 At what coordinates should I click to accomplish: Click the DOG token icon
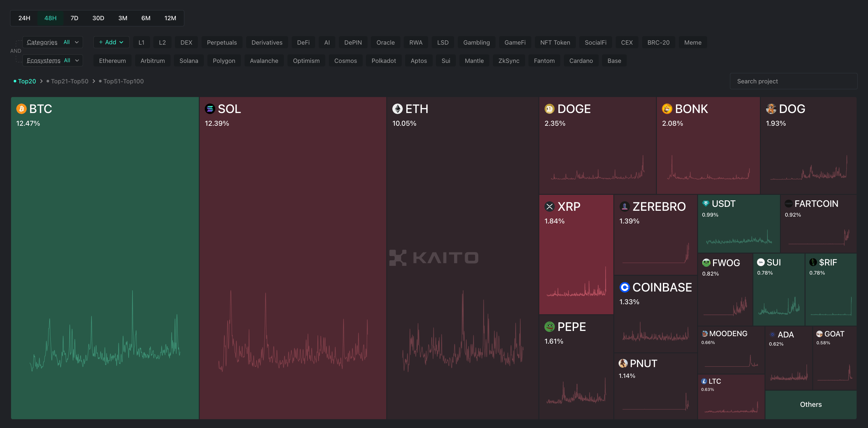[771, 109]
